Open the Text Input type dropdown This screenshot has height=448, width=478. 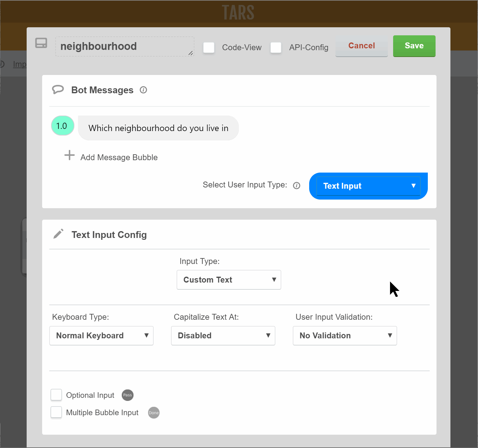pos(368,186)
